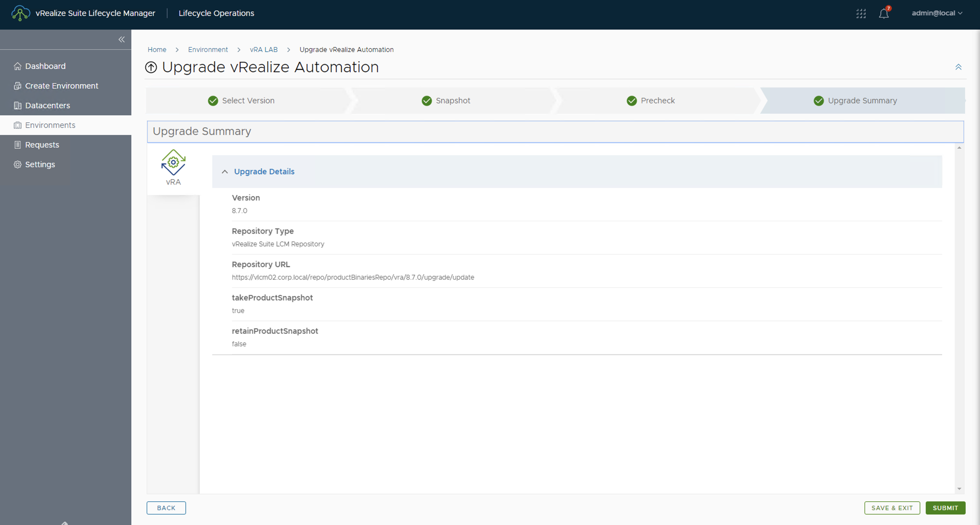Collapse the sidebar with double-chevron icon

point(121,40)
